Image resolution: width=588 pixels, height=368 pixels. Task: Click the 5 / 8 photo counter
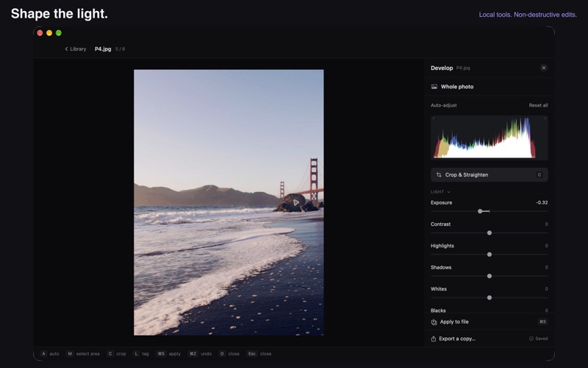click(x=120, y=49)
